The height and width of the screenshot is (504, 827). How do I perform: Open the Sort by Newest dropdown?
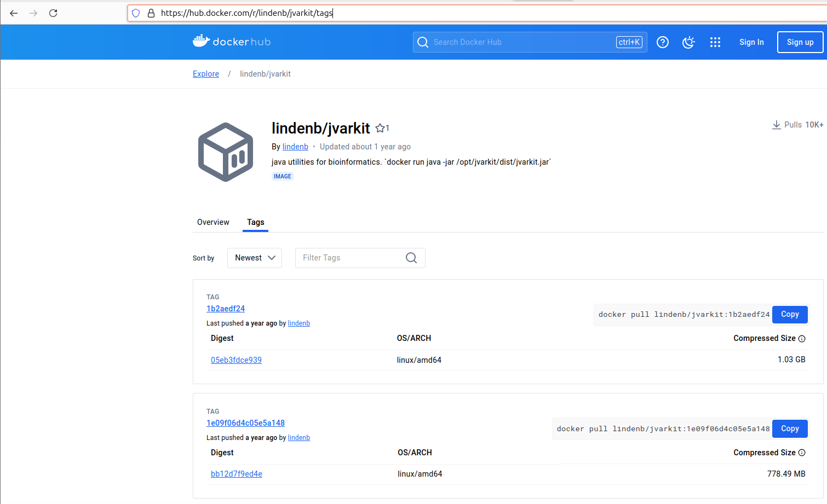(x=255, y=258)
